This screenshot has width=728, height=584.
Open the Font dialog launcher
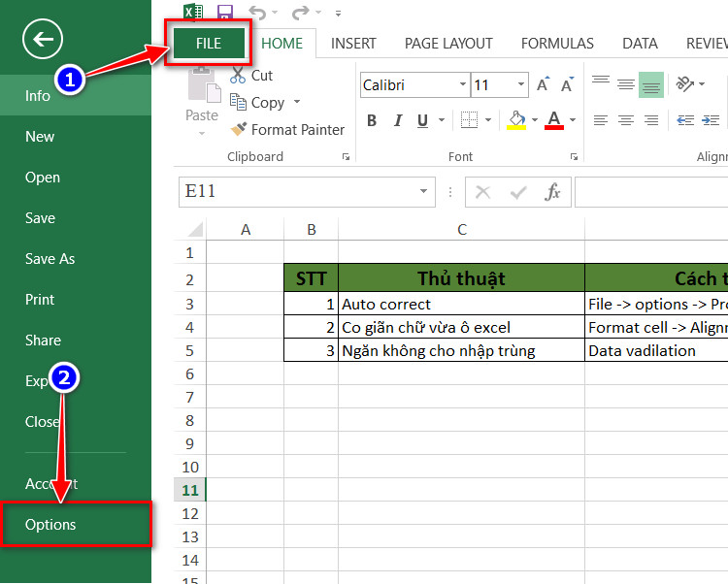click(x=575, y=157)
